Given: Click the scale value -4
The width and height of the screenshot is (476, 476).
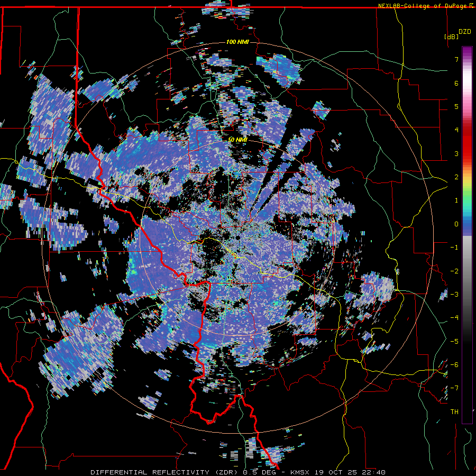Looking at the screenshot, I should [455, 318].
